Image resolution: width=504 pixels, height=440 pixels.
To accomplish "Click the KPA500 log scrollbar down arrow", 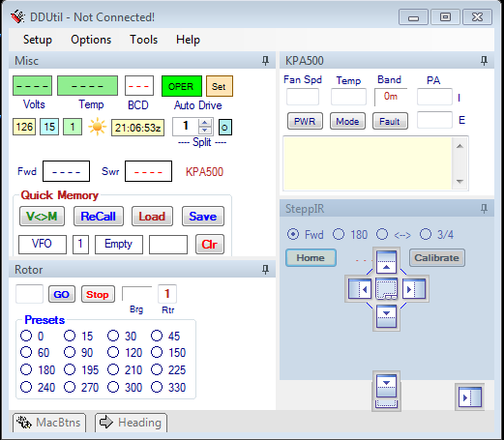I will point(460,181).
